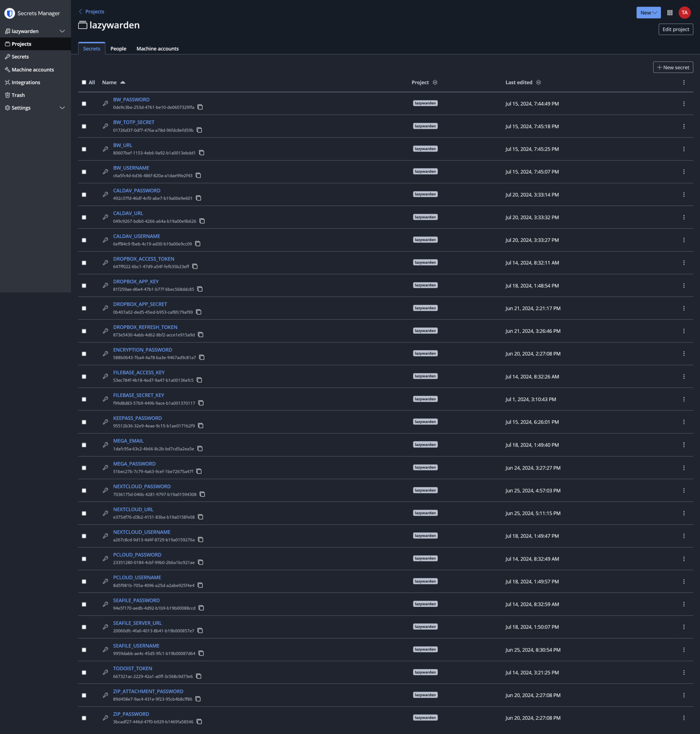Open options menu for MEGA_EMAIL row

[684, 445]
